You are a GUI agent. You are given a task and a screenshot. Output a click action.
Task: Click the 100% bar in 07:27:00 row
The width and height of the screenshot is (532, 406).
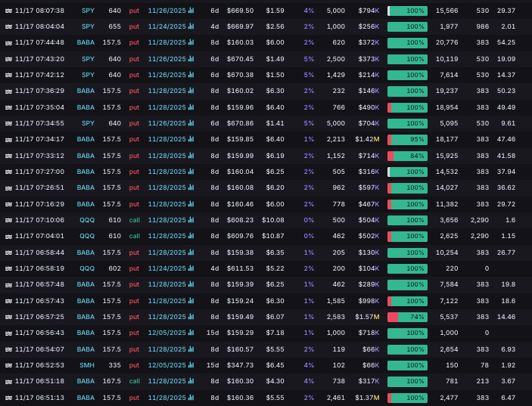[x=407, y=172]
